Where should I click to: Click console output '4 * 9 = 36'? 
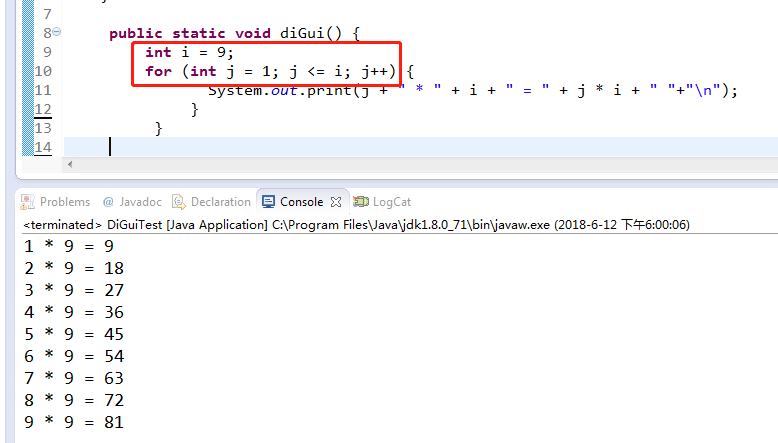(x=74, y=313)
